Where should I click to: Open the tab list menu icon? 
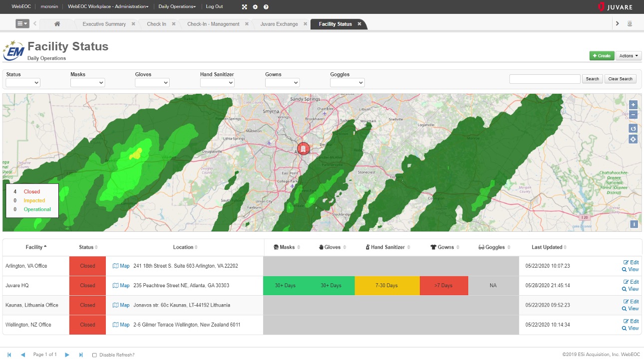22,23
